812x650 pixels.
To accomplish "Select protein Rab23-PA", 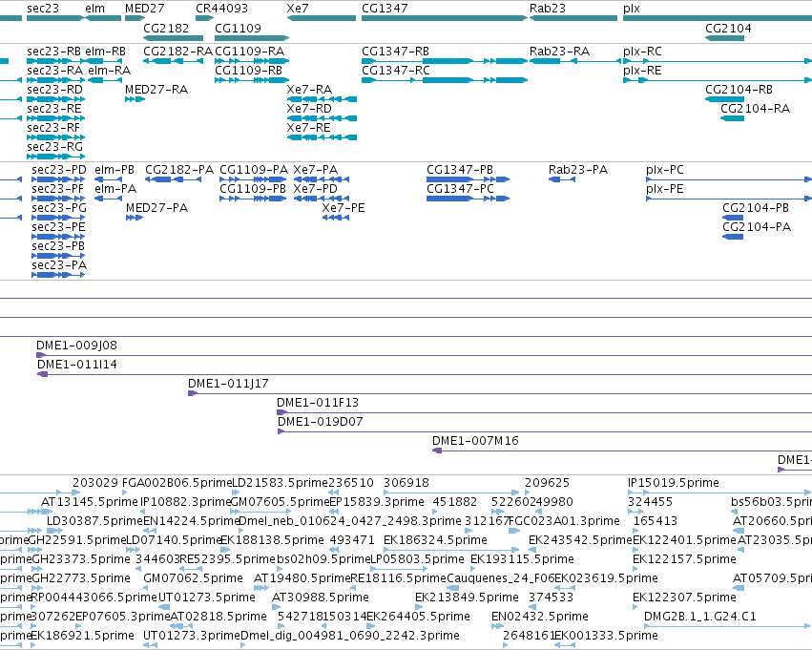I will pos(578,170).
